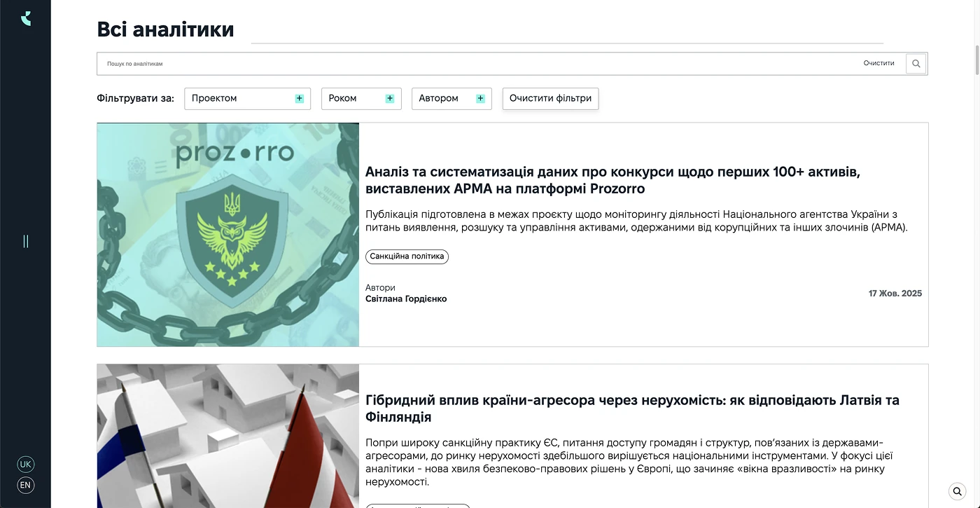The height and width of the screenshot is (508, 980).
Task: Click Очистити in the search field
Action: coord(878,63)
